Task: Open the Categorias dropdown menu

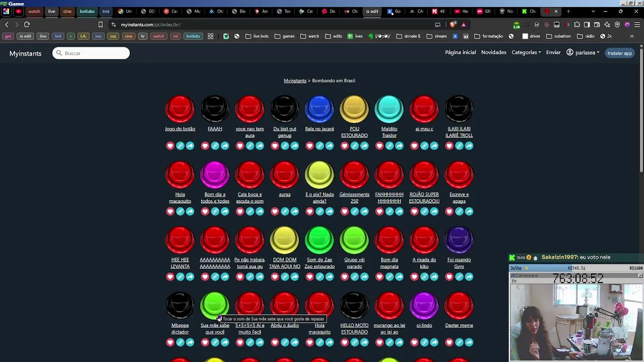Action: (x=526, y=52)
